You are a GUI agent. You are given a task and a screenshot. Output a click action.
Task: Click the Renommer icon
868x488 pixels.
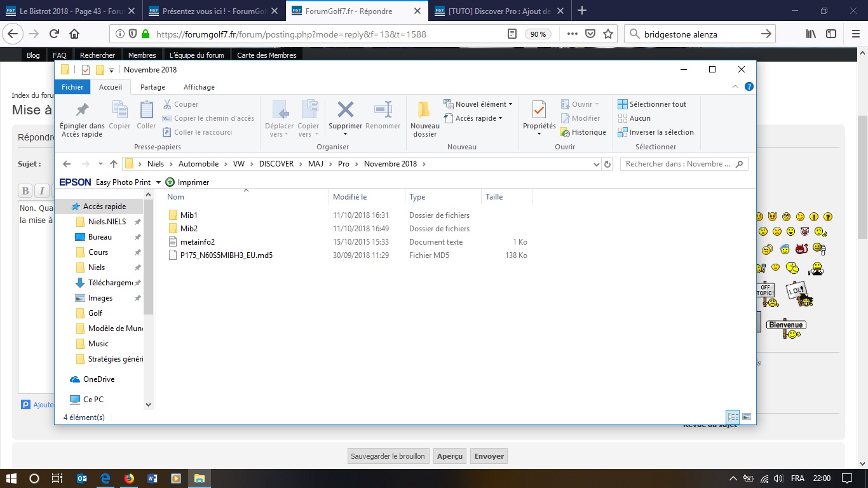click(x=383, y=109)
